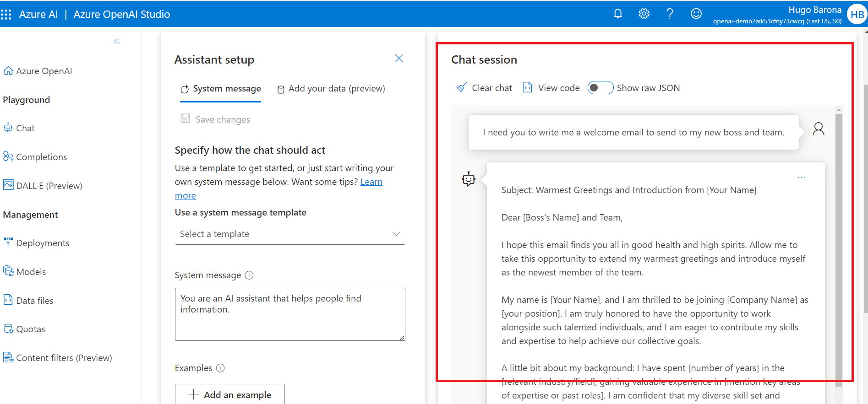Click the Examples info icon
Image resolution: width=868 pixels, height=404 pixels.
click(x=220, y=368)
